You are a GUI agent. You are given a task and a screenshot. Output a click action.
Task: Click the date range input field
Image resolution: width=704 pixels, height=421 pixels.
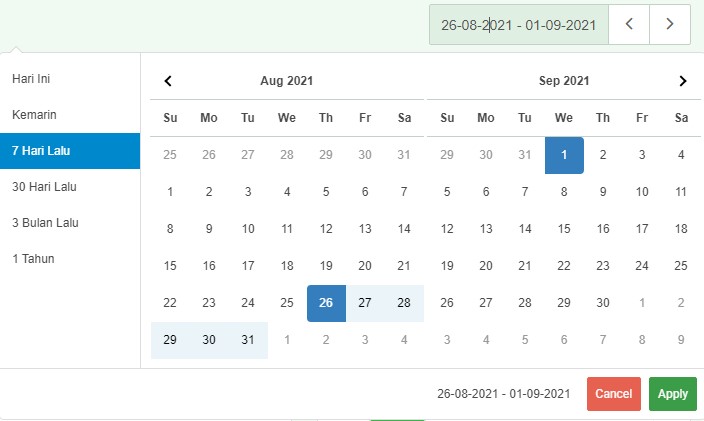pos(519,25)
